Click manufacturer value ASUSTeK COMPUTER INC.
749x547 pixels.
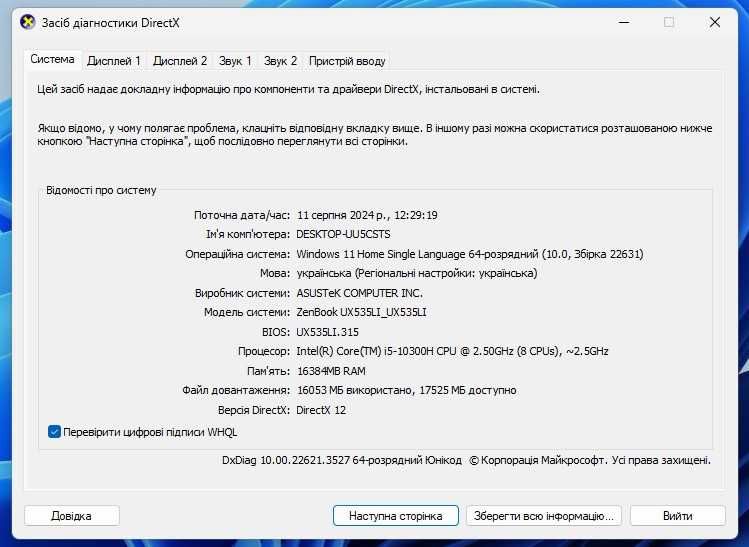[360, 293]
